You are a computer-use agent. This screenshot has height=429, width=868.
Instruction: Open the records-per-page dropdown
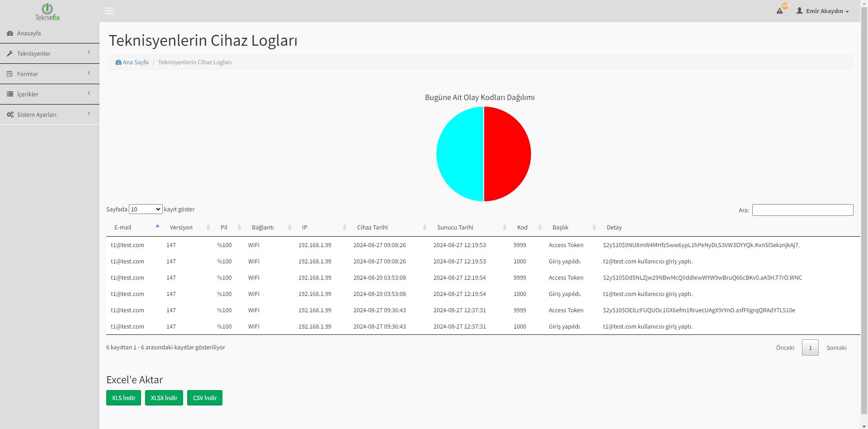click(146, 210)
